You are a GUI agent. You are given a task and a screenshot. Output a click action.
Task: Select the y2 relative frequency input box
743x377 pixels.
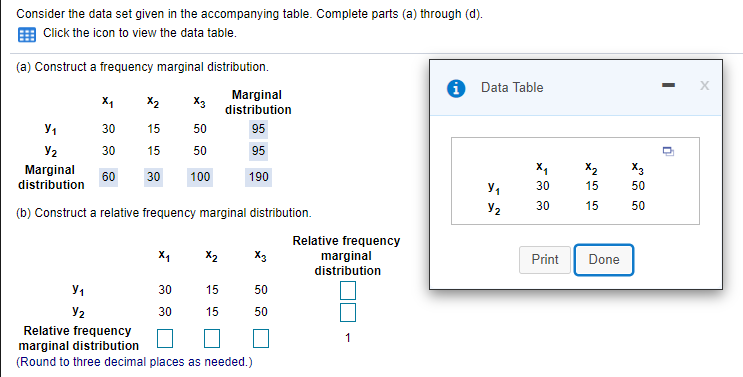(348, 312)
